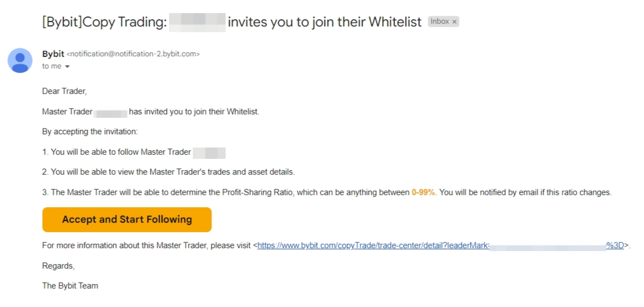Click the bold Bybit sender name

[53, 54]
